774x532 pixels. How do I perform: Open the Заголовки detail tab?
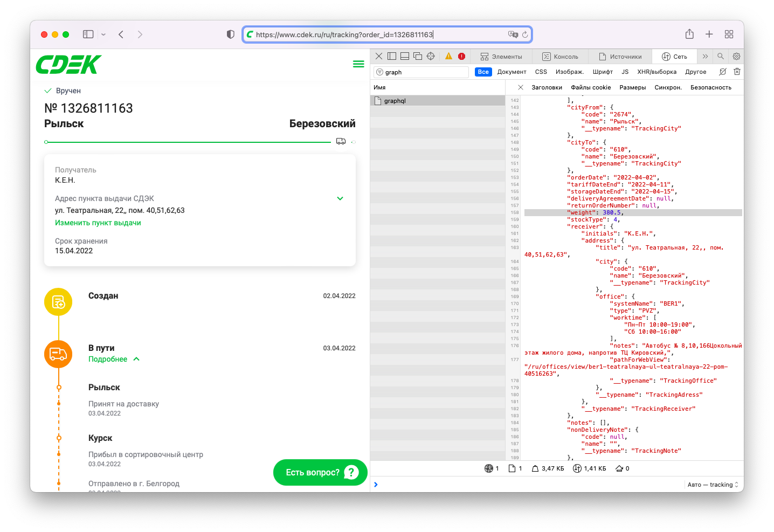click(x=547, y=87)
